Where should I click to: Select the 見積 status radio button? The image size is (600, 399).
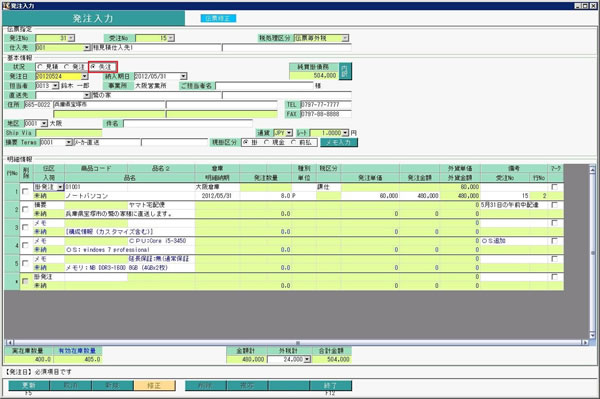40,67
